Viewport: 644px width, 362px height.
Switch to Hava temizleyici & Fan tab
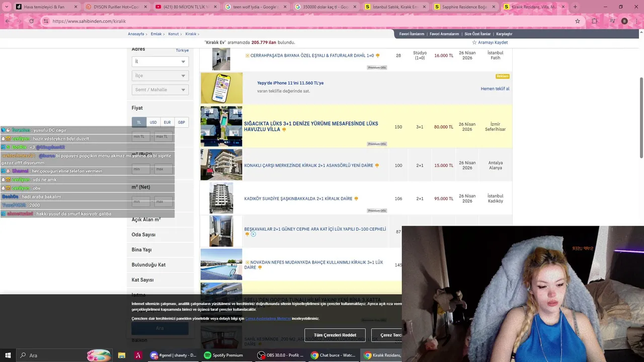(44, 7)
